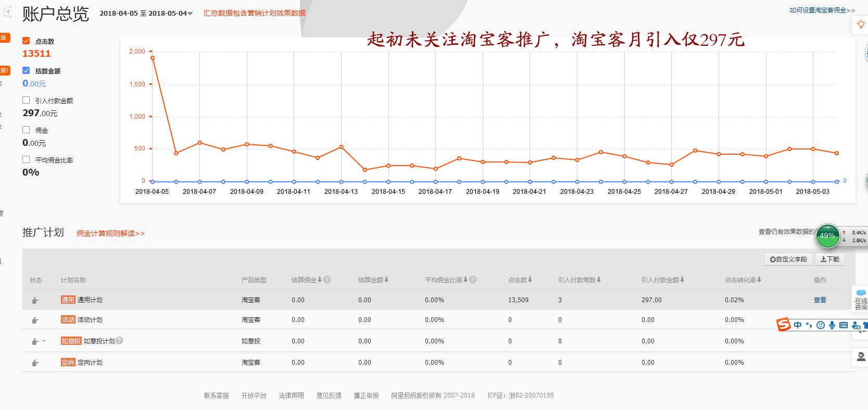Click the 2018-04-05 peak data point
The image size is (868, 410).
click(152, 58)
